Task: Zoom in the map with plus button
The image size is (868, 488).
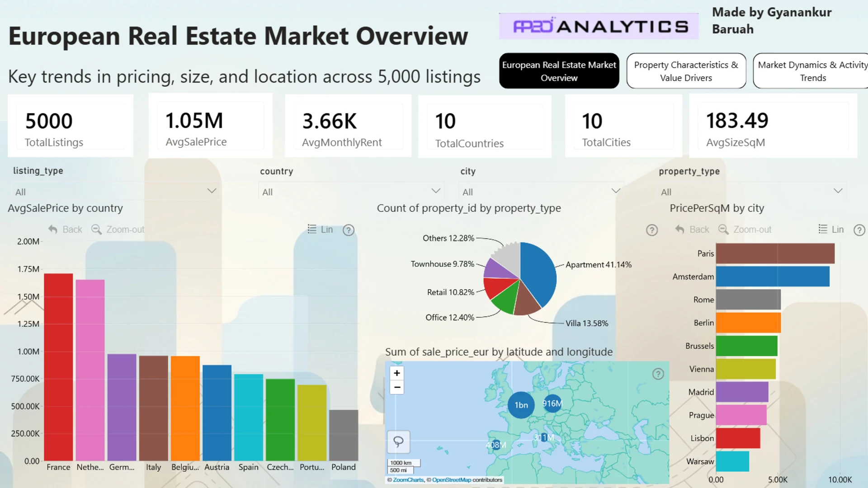Action: [x=396, y=373]
